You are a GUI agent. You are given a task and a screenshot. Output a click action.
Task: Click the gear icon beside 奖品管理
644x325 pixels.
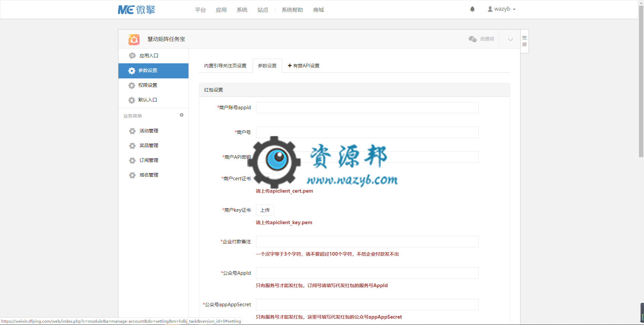pyautogui.click(x=132, y=146)
